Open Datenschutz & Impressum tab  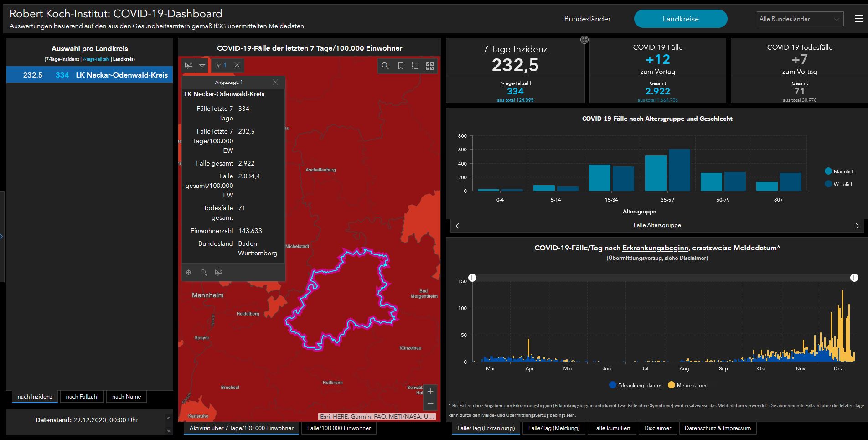pos(718,428)
